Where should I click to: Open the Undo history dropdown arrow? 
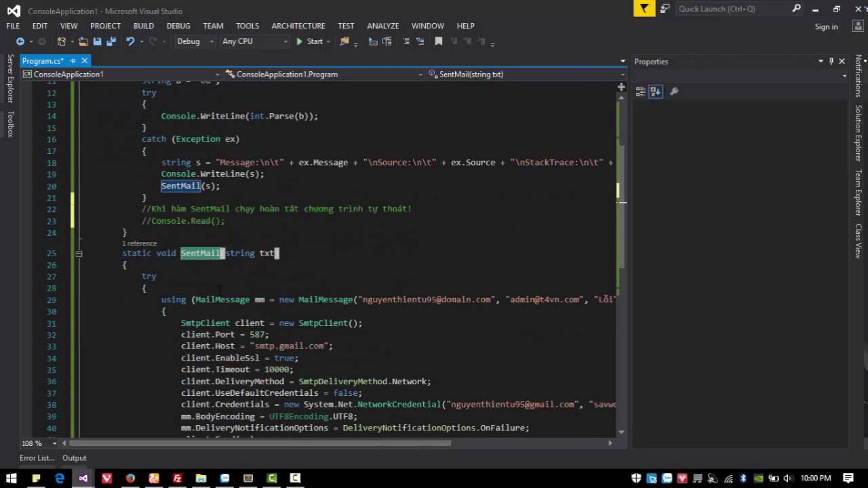click(140, 41)
